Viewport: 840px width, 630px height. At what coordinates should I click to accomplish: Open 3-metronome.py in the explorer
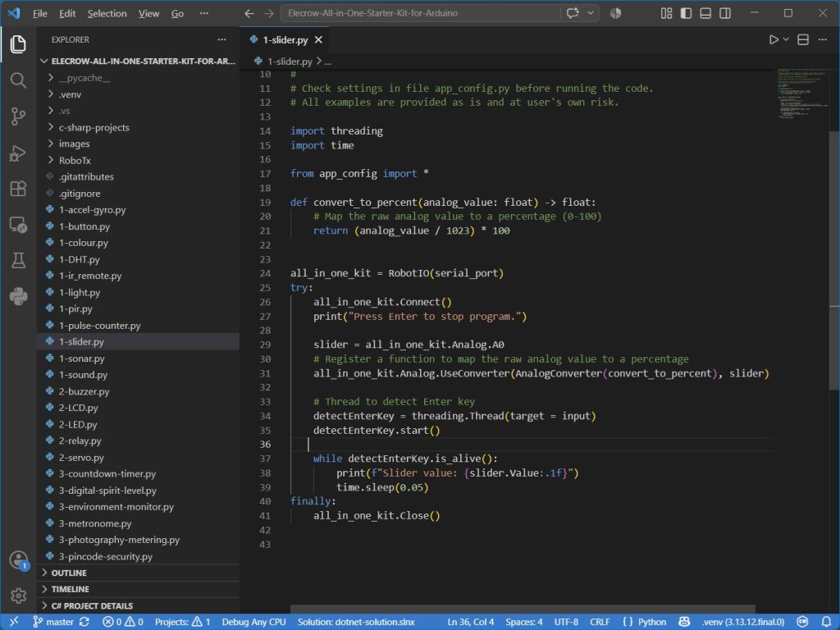click(138, 523)
